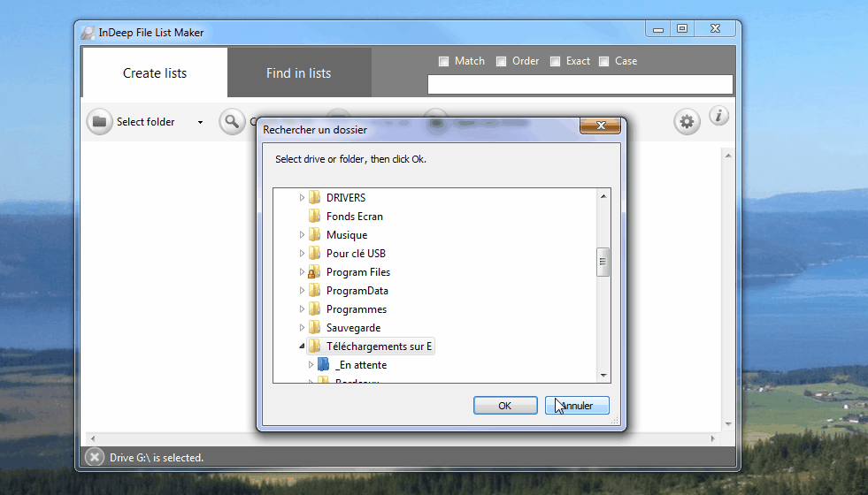Select the Musique folder name
Image resolution: width=868 pixels, height=495 pixels.
click(x=347, y=235)
